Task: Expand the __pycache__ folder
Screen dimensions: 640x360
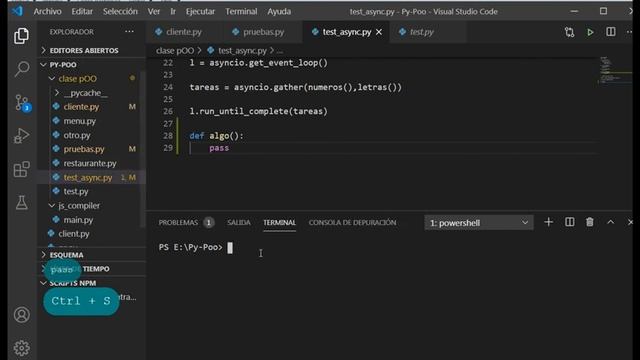Action: click(85, 93)
